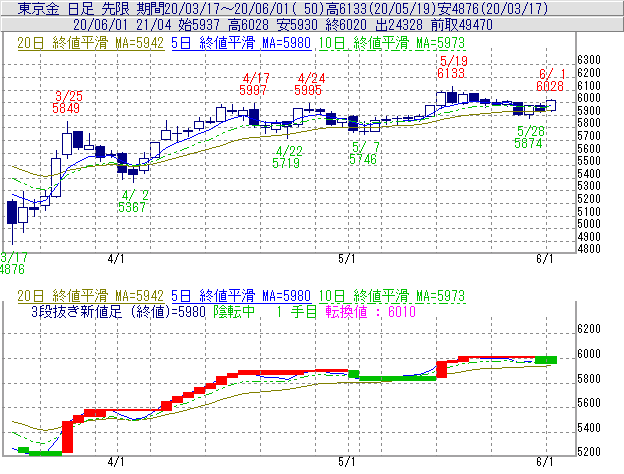This screenshot has height=474, width=624.
Task: Click the 出24328 volume value
Action: tap(399, 25)
